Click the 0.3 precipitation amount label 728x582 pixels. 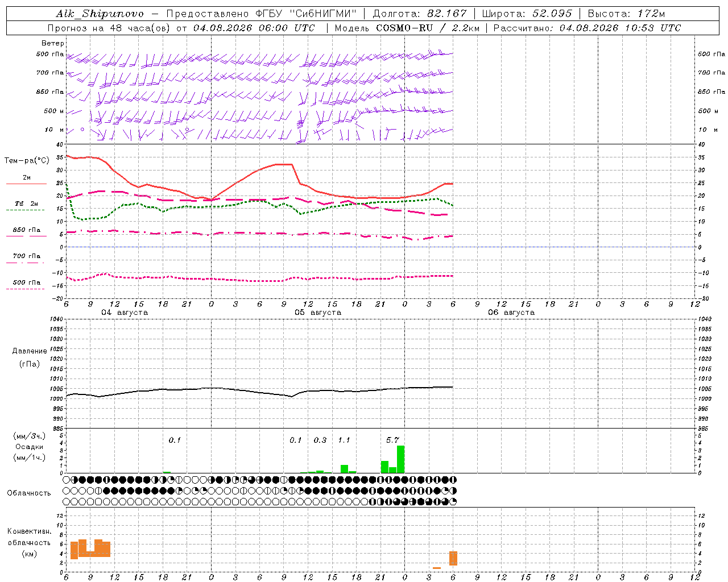pos(320,440)
